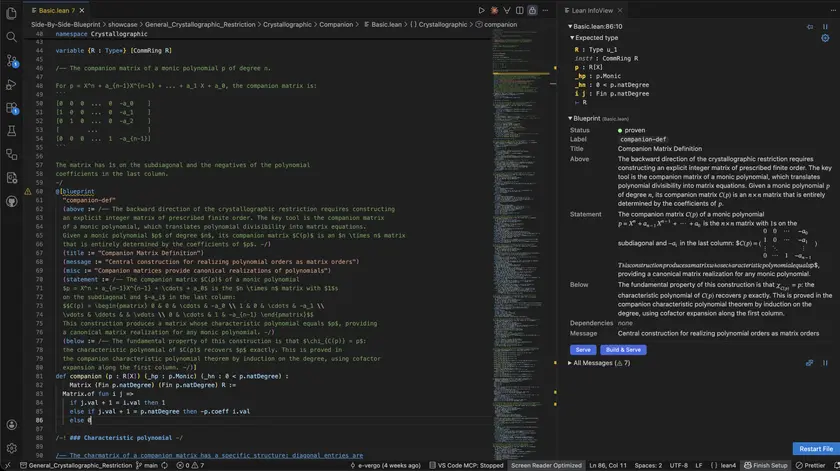
Task: Open the Source Control view
Action: click(x=12, y=60)
